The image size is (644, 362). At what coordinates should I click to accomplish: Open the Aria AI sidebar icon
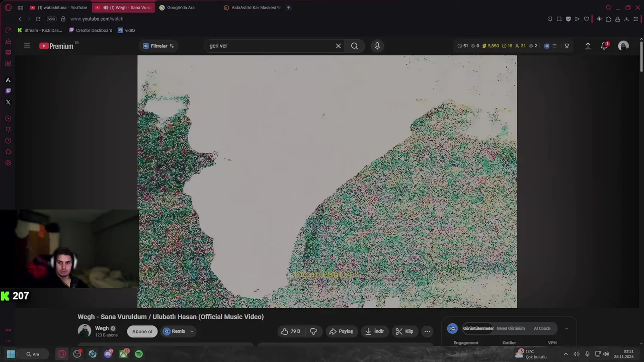[8, 80]
